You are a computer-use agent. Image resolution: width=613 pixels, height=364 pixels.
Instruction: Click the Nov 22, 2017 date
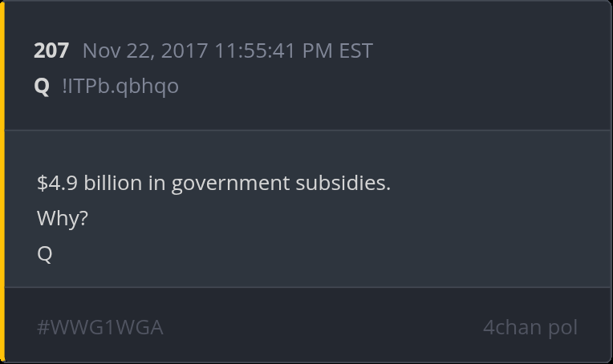[145, 51]
